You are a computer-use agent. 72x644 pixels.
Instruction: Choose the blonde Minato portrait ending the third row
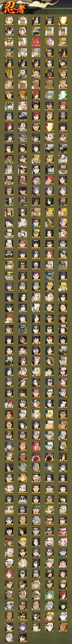pyautogui.click(x=63, y=42)
